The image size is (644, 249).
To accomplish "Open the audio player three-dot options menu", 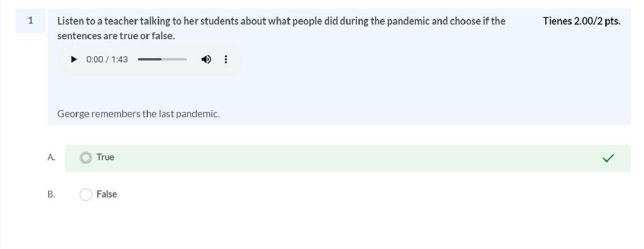I will coord(225,60).
